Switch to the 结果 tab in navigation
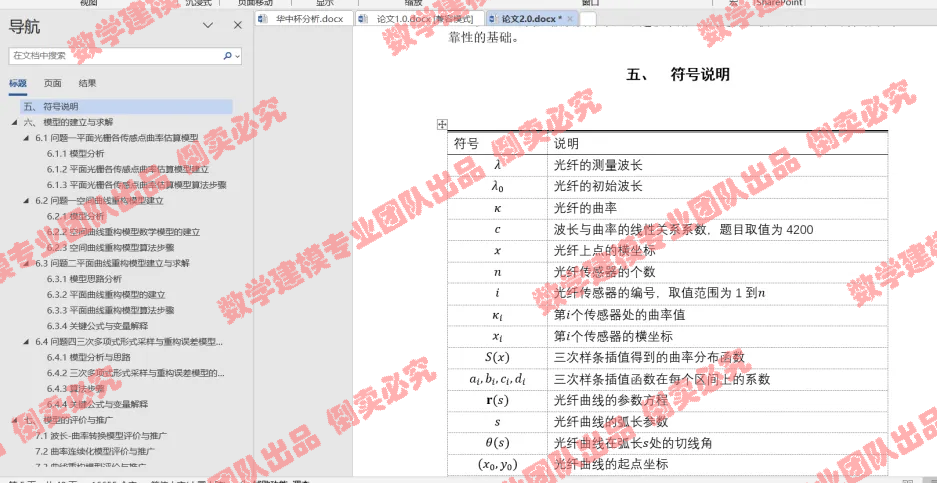The image size is (937, 483). point(88,84)
